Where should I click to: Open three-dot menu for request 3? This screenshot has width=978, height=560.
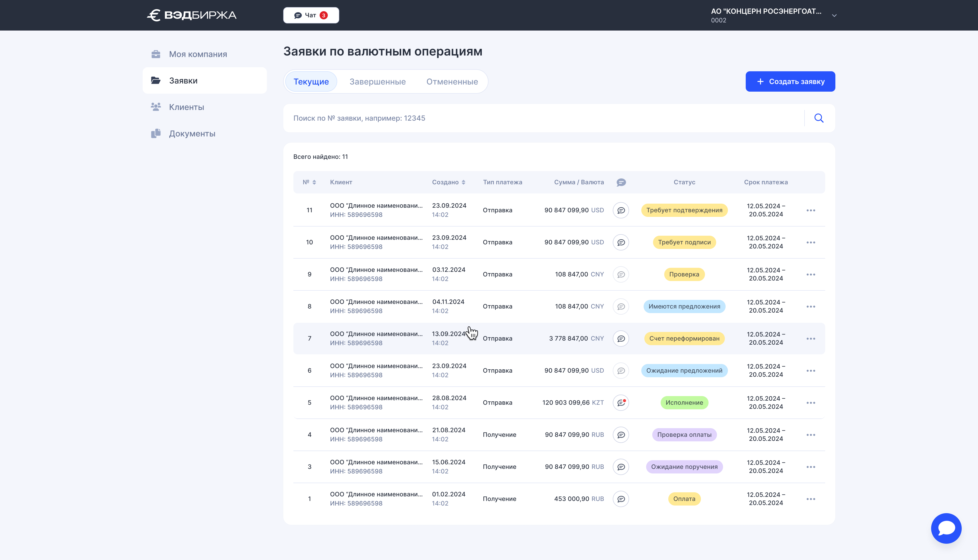pos(811,467)
